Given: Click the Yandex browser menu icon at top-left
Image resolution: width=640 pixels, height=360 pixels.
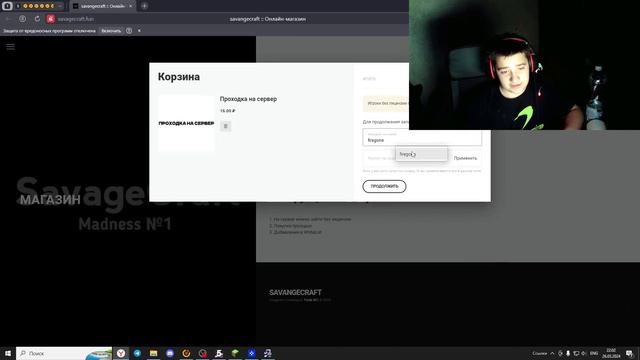Looking at the screenshot, I should 7,6.
